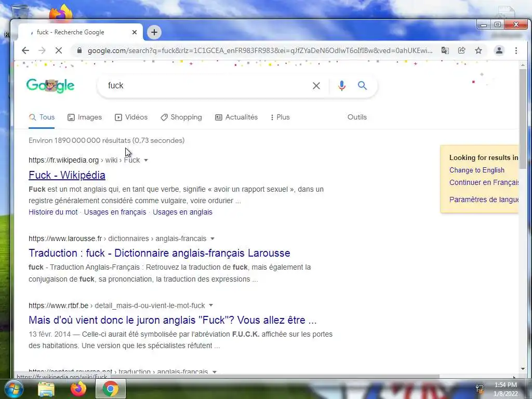The image size is (532, 399).
Task: Expand the dropdown arrow next to the partially hidden anglais-francais URL
Action: coord(215,372)
